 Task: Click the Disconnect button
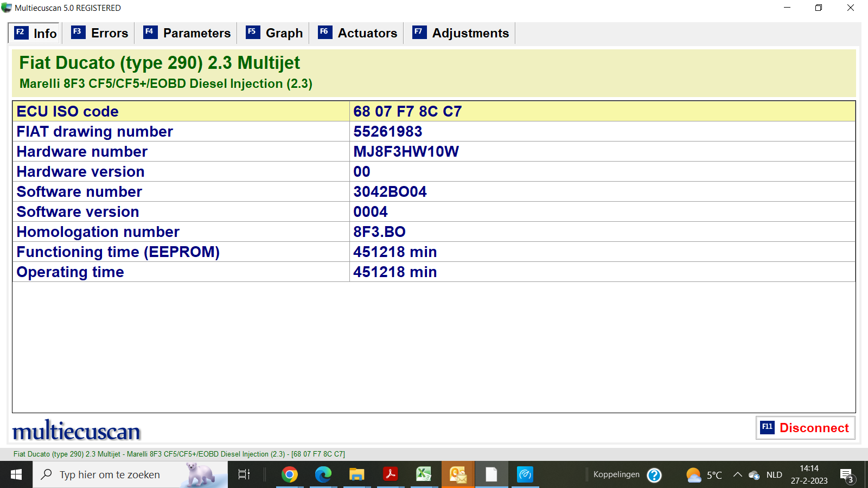pyautogui.click(x=806, y=428)
